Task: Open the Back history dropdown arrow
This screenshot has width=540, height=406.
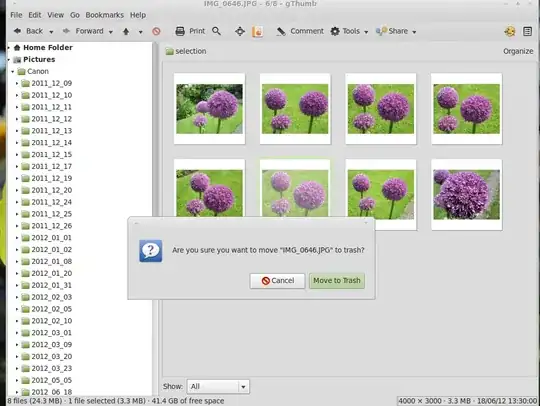Action: [x=51, y=32]
